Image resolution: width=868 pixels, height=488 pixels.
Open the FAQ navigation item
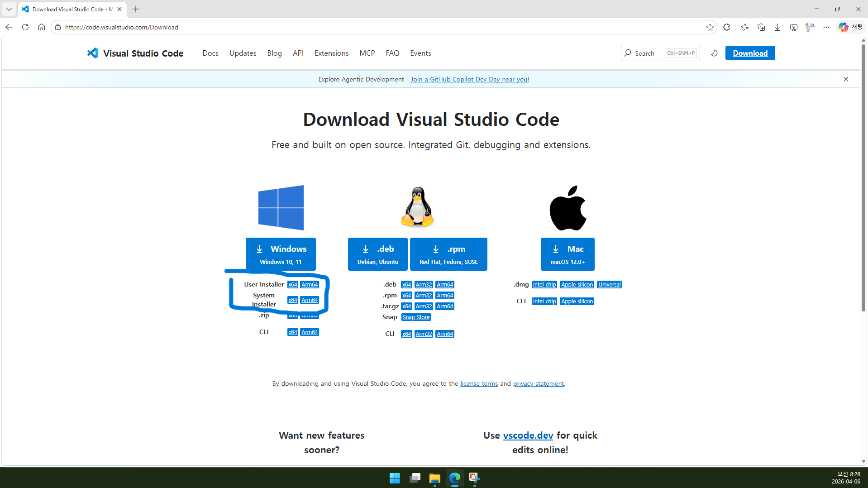click(x=393, y=53)
